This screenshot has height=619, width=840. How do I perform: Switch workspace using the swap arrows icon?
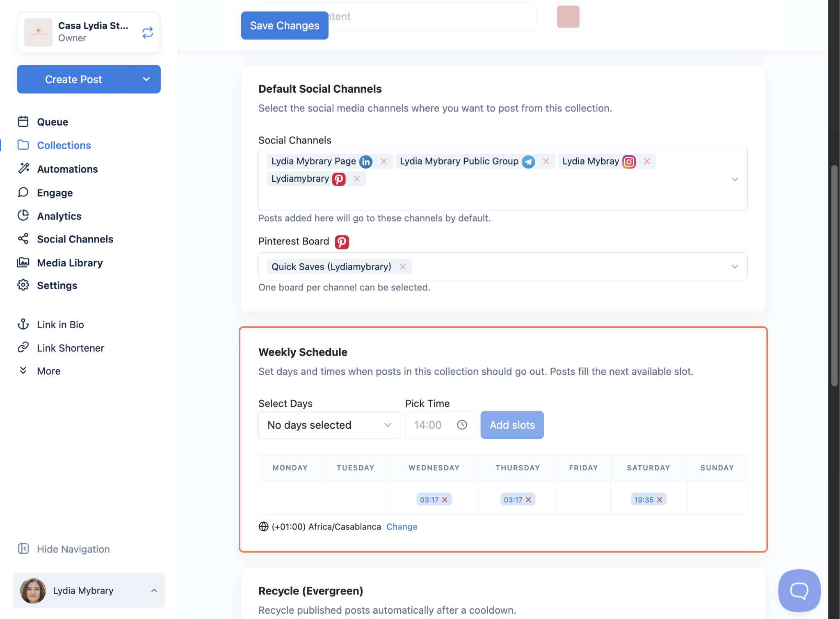[x=147, y=32]
